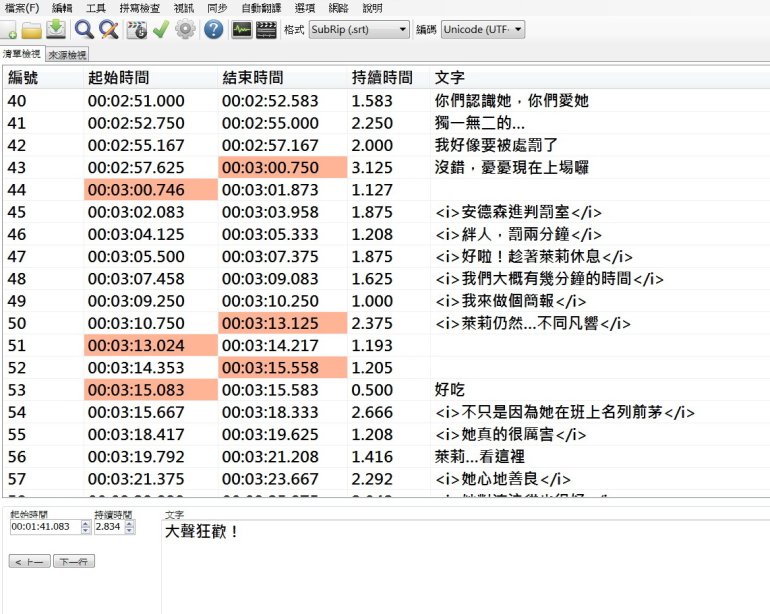Image resolution: width=770 pixels, height=614 pixels.
Task: Open the 檔案(F) menu
Action: 22,8
